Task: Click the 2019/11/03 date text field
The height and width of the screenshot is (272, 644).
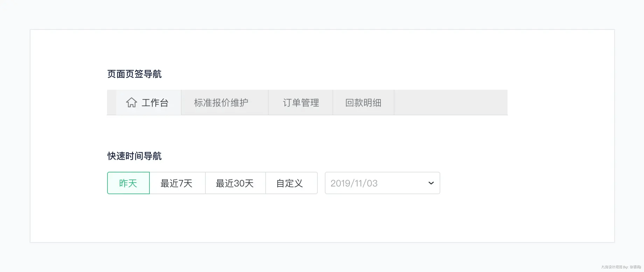Action: (354, 183)
